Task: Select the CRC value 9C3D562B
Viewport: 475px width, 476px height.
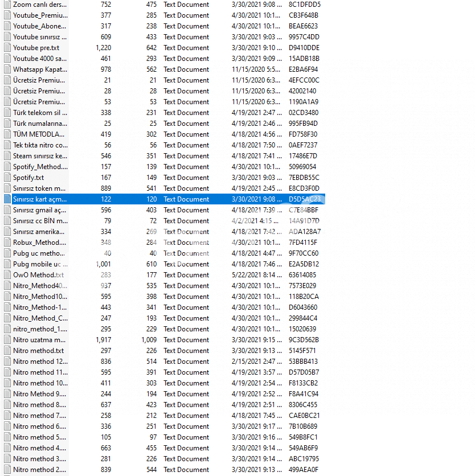Action: coord(304,340)
